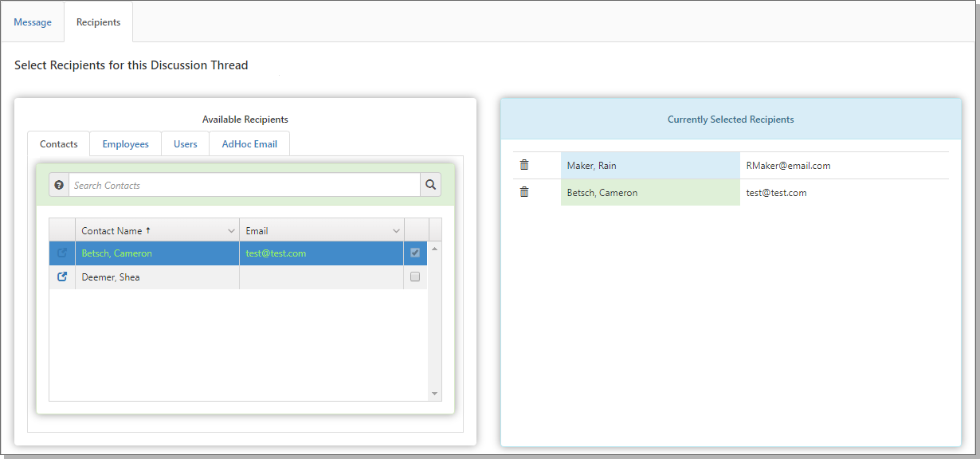This screenshot has height=459, width=980.
Task: Select the Contacts tab
Action: [x=59, y=144]
